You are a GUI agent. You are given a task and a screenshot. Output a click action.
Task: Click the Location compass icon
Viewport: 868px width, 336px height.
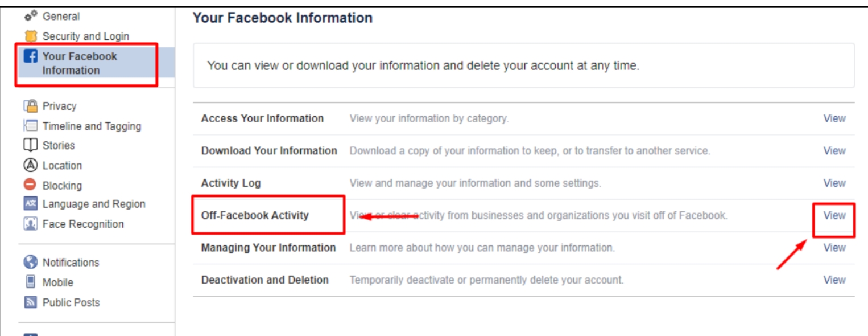[x=30, y=165]
